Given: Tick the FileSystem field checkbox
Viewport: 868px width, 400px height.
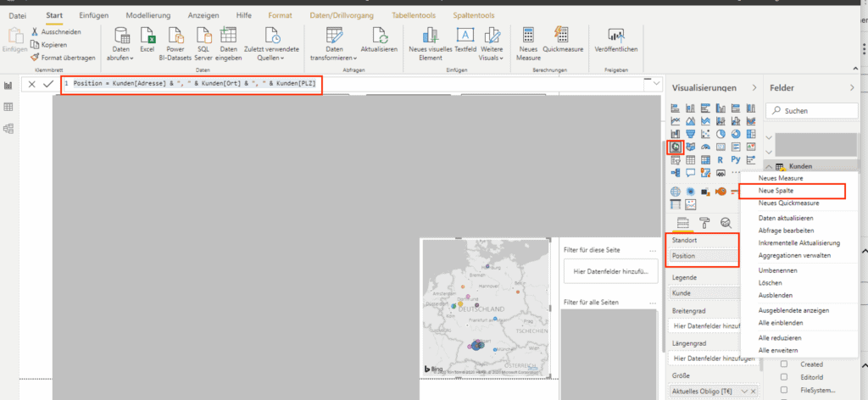Looking at the screenshot, I should (784, 392).
